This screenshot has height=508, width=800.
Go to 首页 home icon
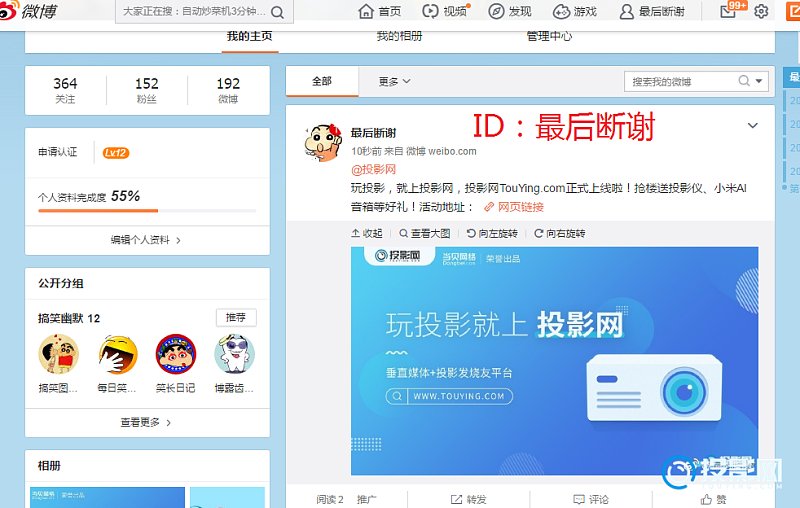tap(366, 11)
